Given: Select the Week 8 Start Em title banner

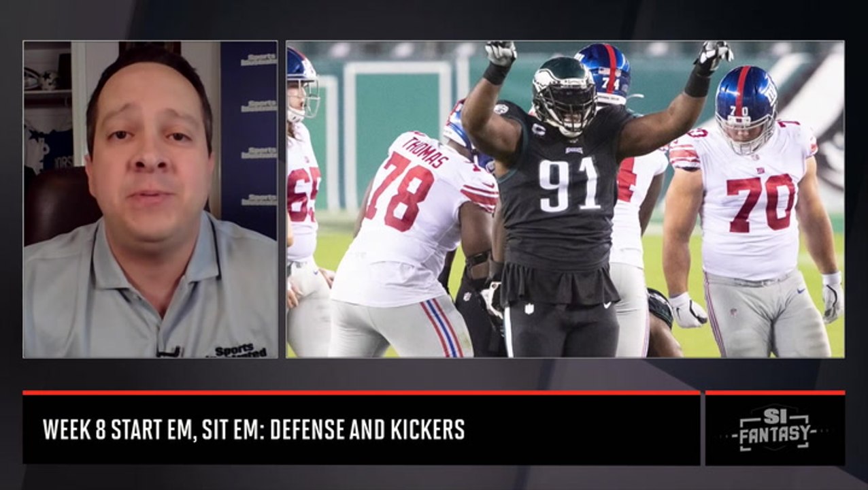Looking at the screenshot, I should [361, 429].
